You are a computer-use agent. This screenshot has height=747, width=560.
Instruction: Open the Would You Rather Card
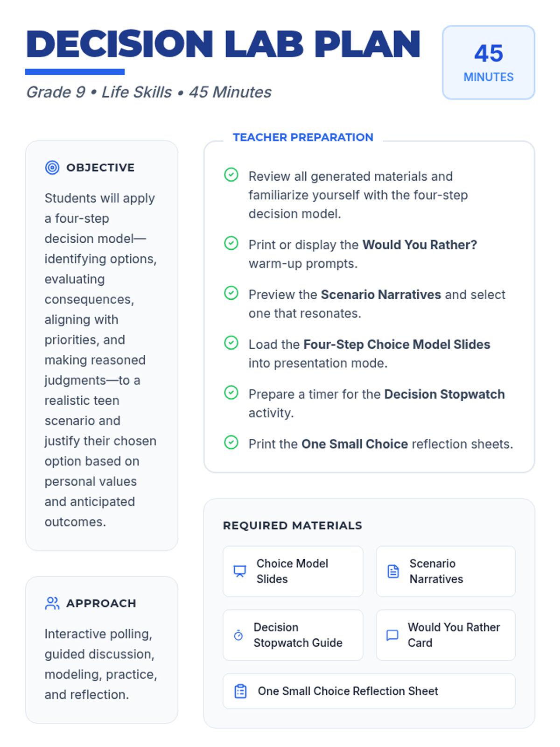pyautogui.click(x=446, y=635)
